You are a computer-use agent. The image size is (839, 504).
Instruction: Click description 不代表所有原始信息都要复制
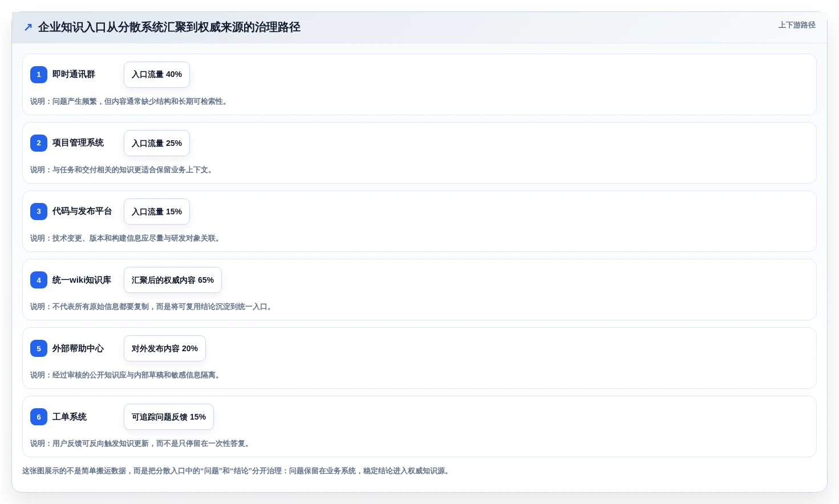point(152,307)
